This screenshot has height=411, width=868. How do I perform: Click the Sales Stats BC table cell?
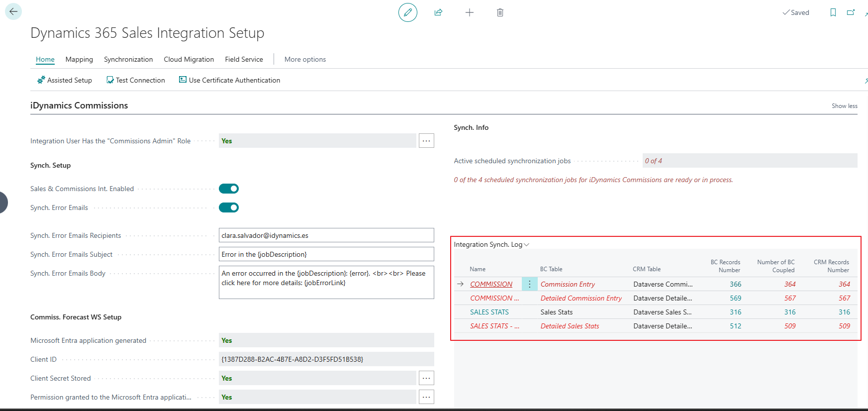pos(557,312)
